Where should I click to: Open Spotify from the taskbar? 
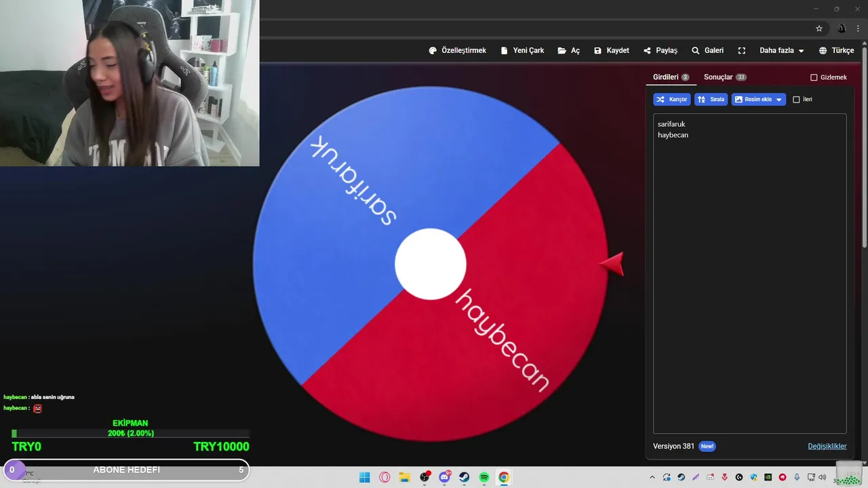[484, 477]
